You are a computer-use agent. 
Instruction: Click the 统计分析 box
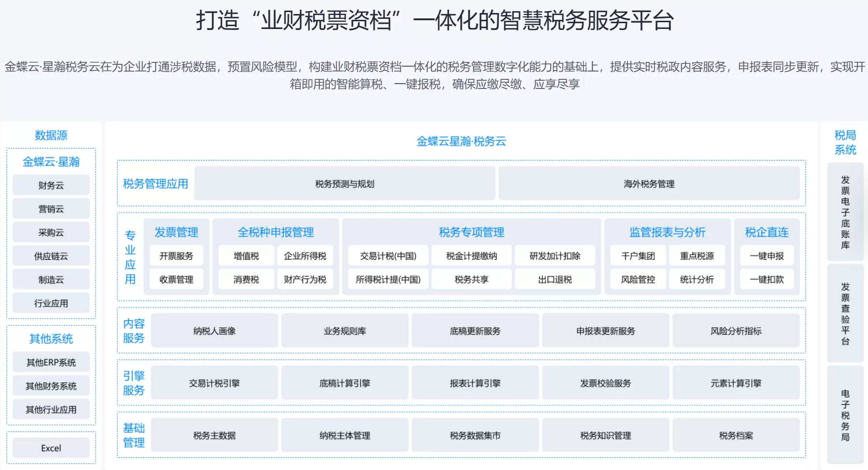[x=697, y=279]
